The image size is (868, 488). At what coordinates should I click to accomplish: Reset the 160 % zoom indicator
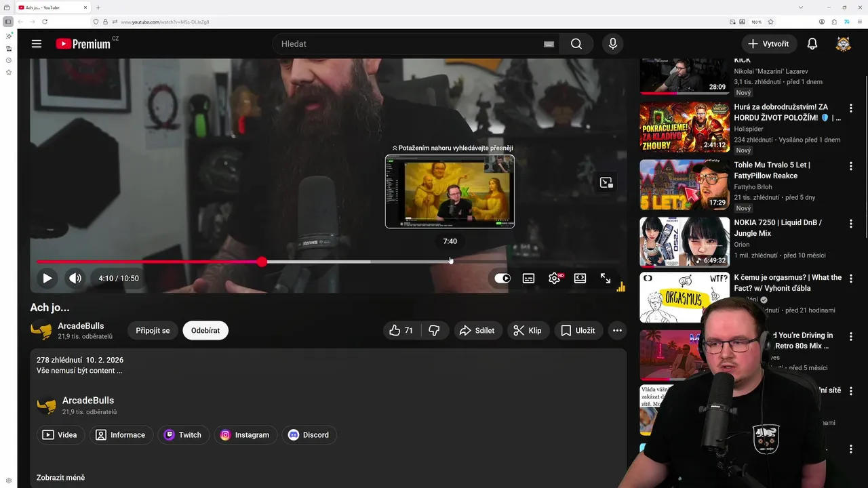[x=756, y=22]
